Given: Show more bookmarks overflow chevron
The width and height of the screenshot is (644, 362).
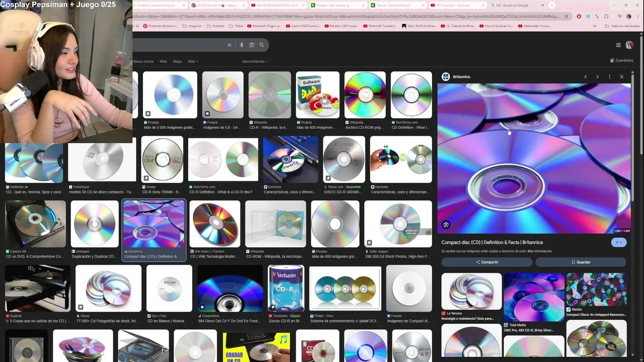Looking at the screenshot, I should click(594, 26).
